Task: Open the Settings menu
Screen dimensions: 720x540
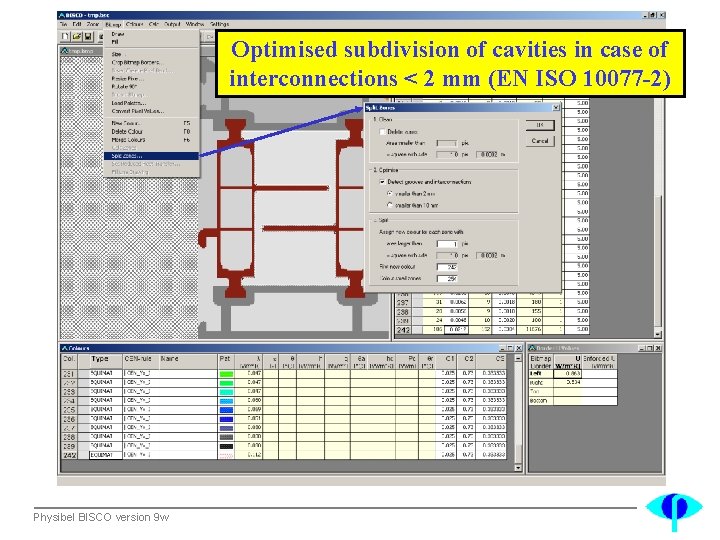Action: tap(219, 24)
